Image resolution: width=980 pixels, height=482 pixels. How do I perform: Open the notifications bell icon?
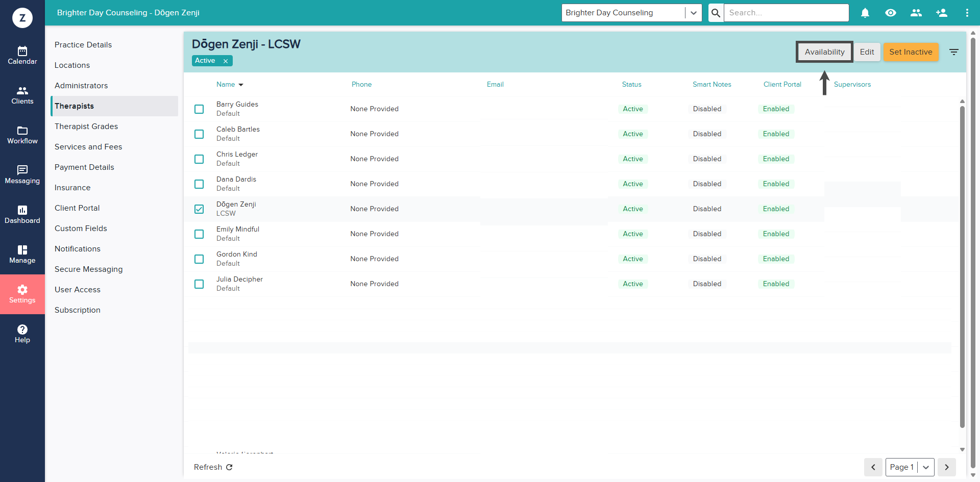[x=865, y=13]
